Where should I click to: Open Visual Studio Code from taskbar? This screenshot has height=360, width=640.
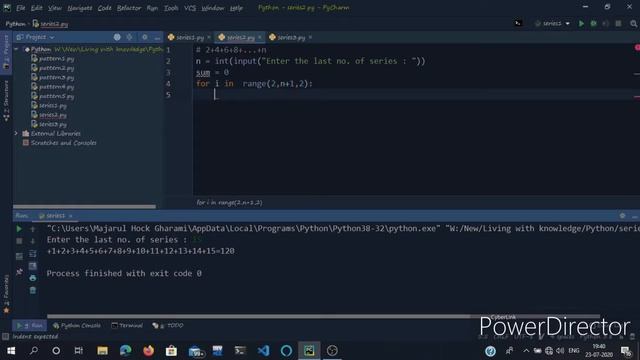click(x=263, y=351)
